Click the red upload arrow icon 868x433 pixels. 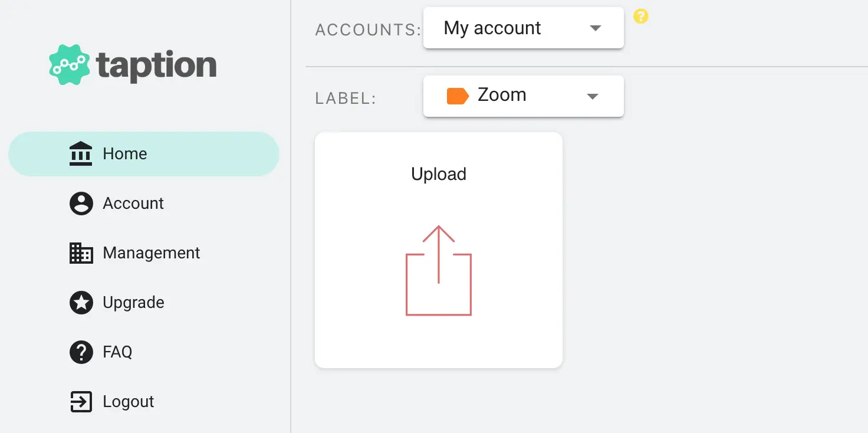(x=439, y=270)
